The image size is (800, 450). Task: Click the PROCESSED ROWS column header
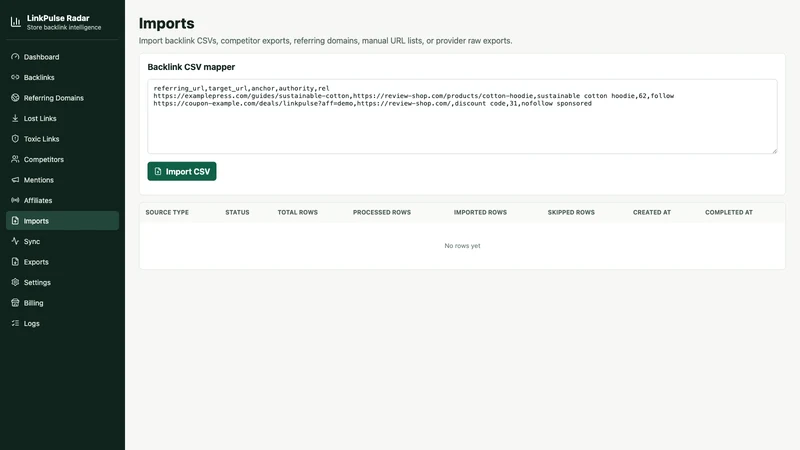pyautogui.click(x=382, y=212)
